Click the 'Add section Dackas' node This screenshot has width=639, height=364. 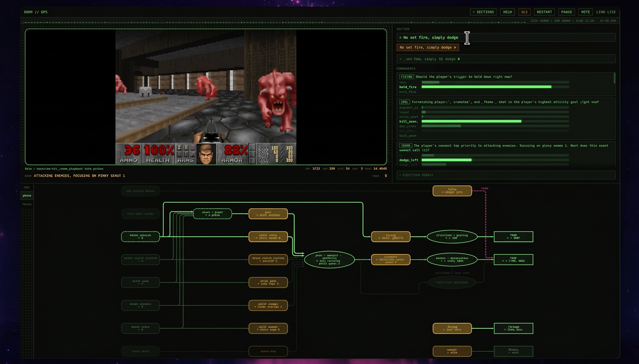(x=140, y=191)
